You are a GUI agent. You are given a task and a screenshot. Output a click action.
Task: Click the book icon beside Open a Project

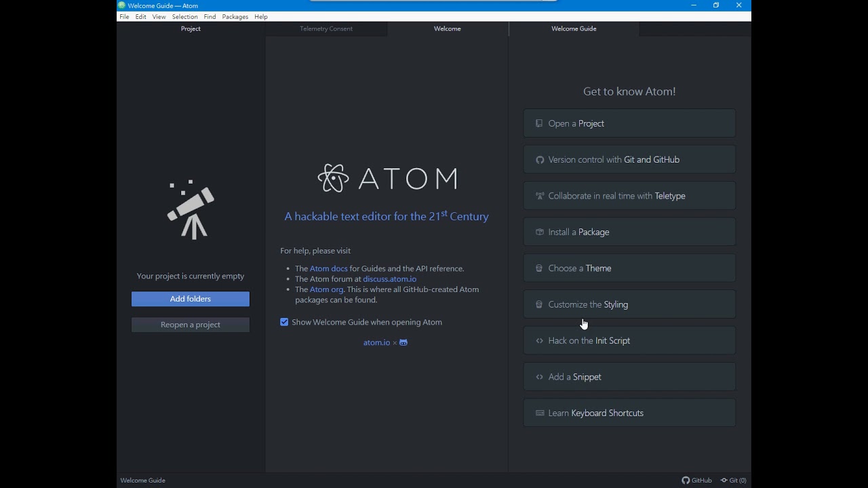click(539, 123)
